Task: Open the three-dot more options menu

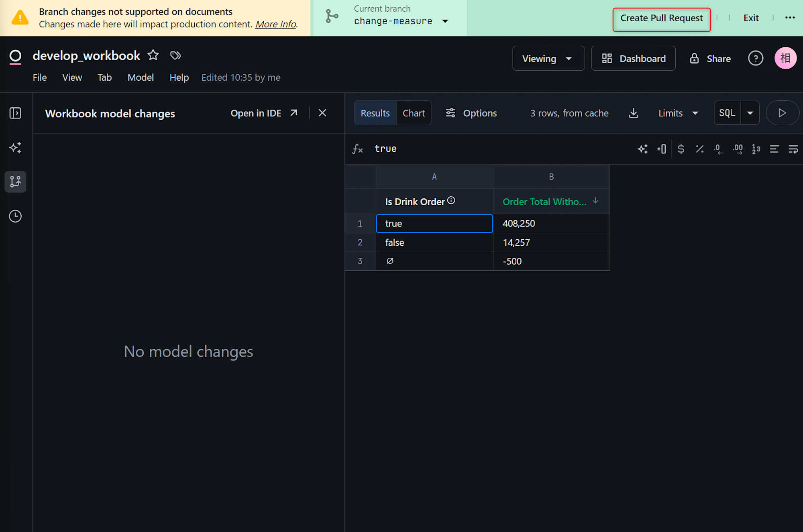Action: 790,18
